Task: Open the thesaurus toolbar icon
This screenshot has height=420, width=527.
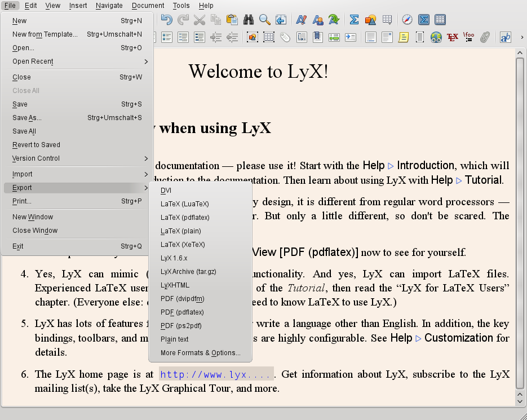Action: (x=318, y=20)
